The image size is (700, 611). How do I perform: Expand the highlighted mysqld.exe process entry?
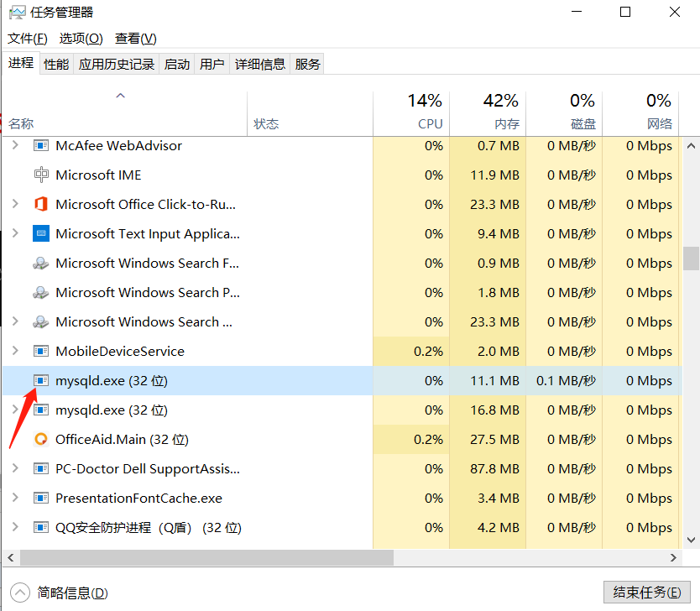(x=15, y=380)
